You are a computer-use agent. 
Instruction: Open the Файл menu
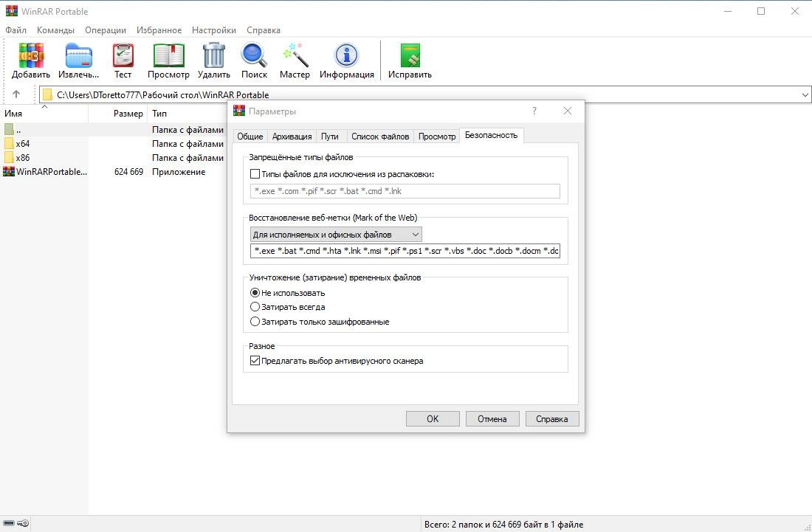click(x=16, y=30)
